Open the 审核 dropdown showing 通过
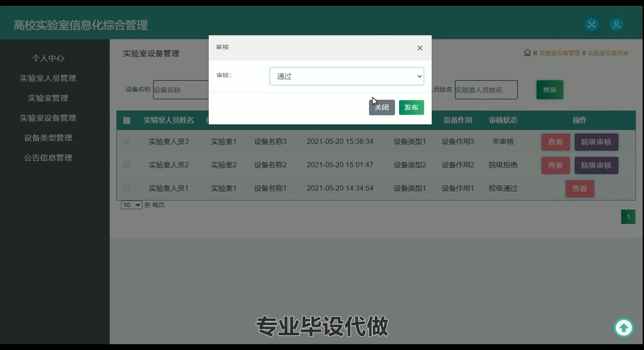The image size is (644, 350). 347,77
